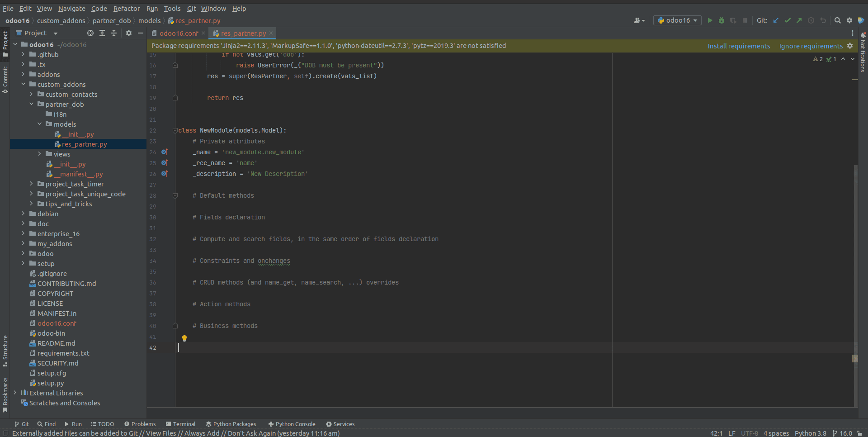Jump to previous highlighted error arrow

tap(843, 59)
